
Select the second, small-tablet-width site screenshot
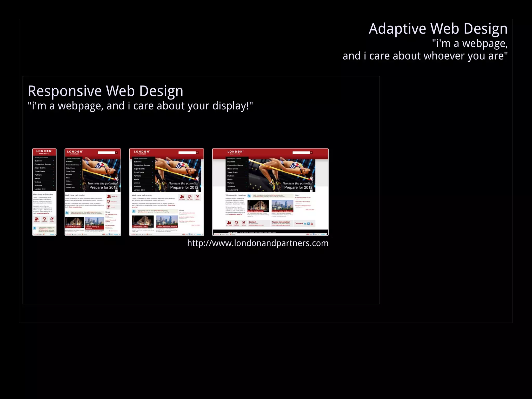pyautogui.click(x=93, y=192)
